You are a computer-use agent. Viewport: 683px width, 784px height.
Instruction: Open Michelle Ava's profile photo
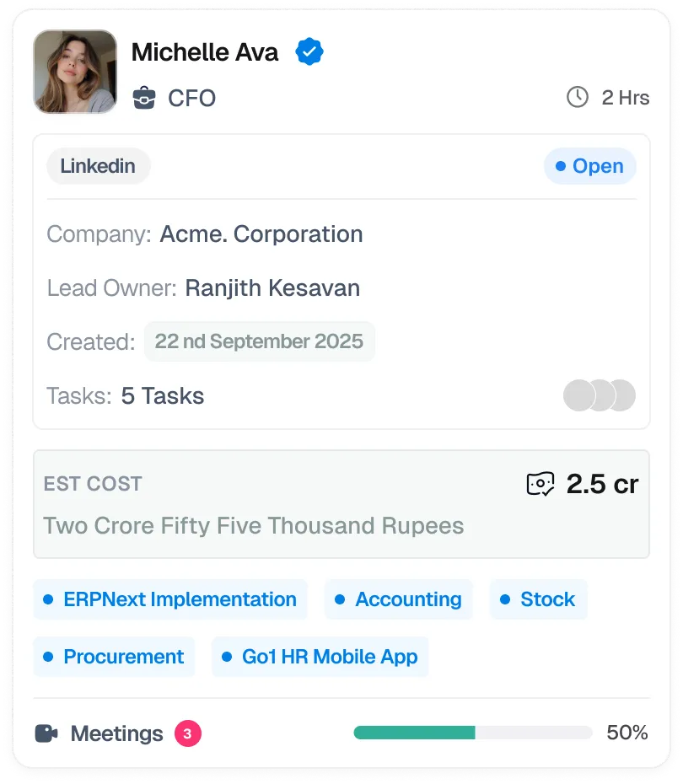[x=75, y=72]
